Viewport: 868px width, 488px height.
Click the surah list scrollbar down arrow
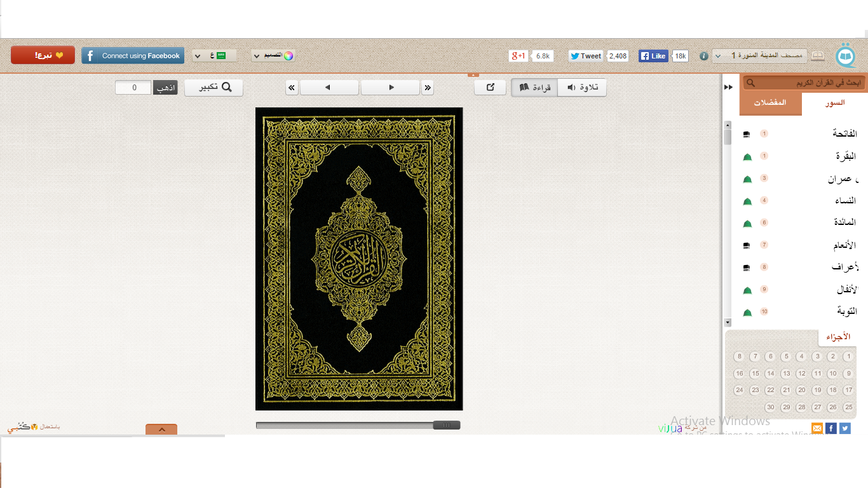728,323
